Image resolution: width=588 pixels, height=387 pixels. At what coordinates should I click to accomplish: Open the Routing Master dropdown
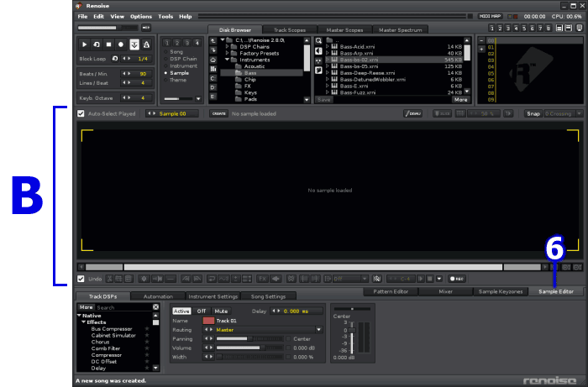click(318, 330)
